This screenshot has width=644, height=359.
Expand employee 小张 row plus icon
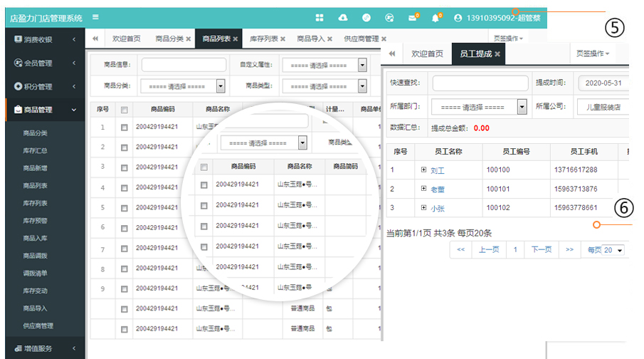(x=423, y=208)
